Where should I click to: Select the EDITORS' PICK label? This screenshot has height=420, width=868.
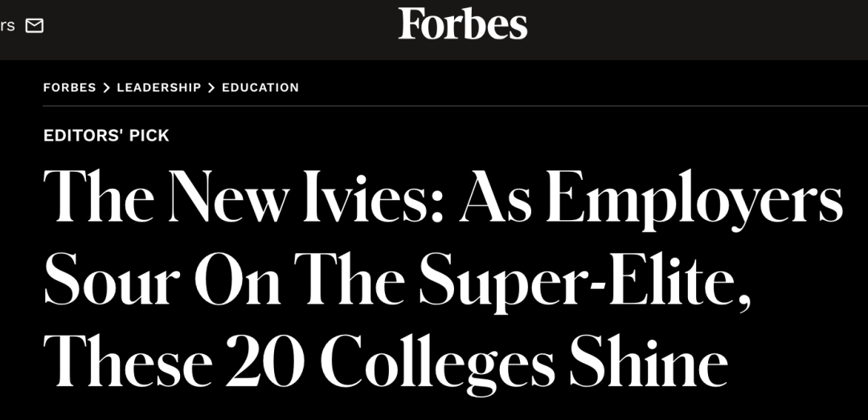pyautogui.click(x=106, y=136)
